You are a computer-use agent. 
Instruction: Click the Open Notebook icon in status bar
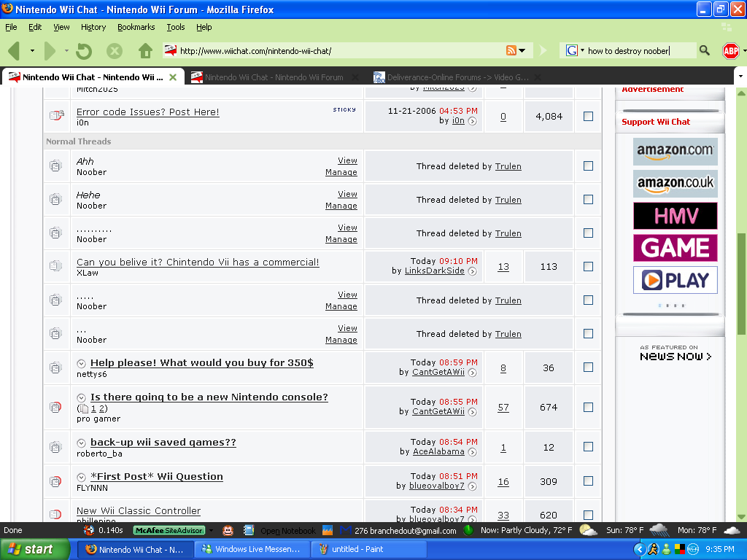click(249, 530)
